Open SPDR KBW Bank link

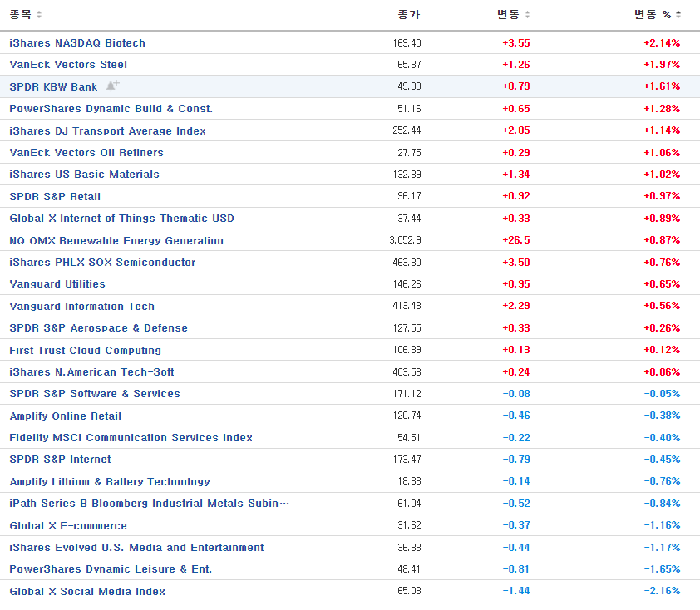[x=53, y=86]
